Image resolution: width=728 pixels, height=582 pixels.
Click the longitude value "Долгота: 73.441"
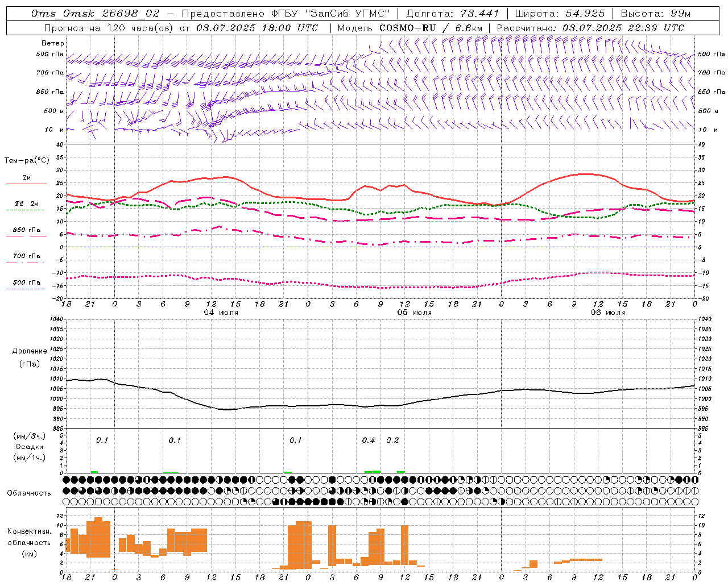pyautogui.click(x=452, y=13)
